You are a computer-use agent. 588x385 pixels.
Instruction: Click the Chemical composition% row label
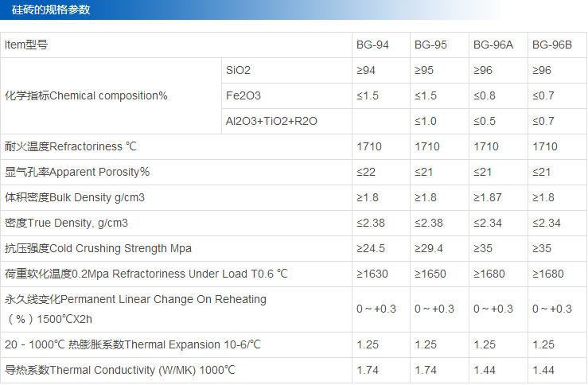(87, 95)
